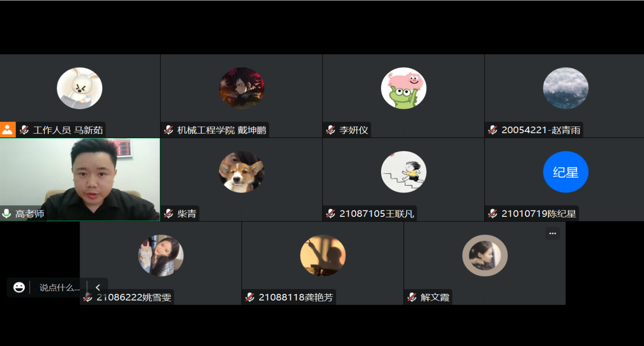Click the muted microphone icon of 戴坤鹏

[169, 130]
